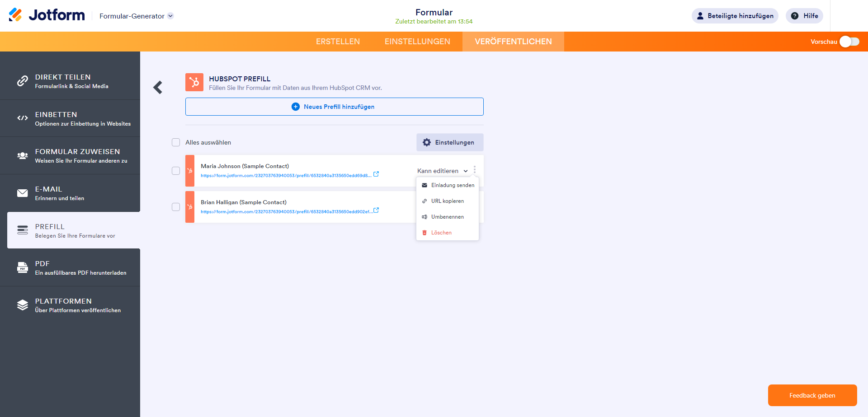
Task: Open the Hilfe help button
Action: [x=804, y=16]
